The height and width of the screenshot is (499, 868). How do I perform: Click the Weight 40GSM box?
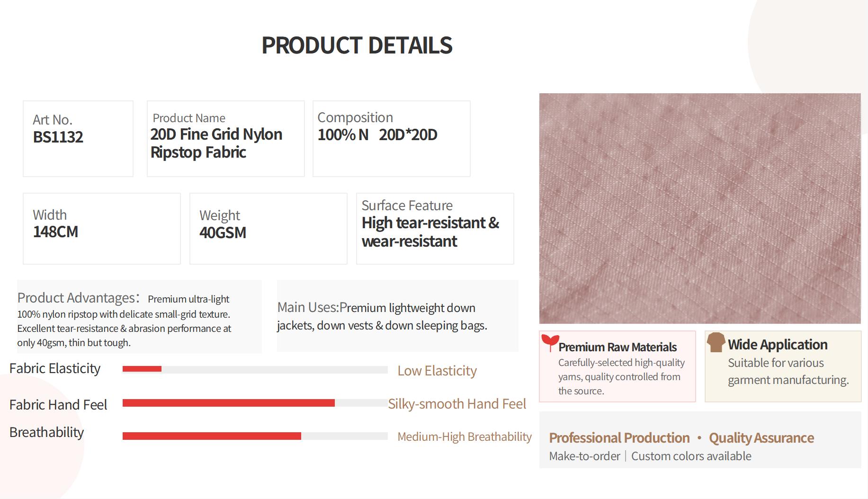[x=268, y=229]
